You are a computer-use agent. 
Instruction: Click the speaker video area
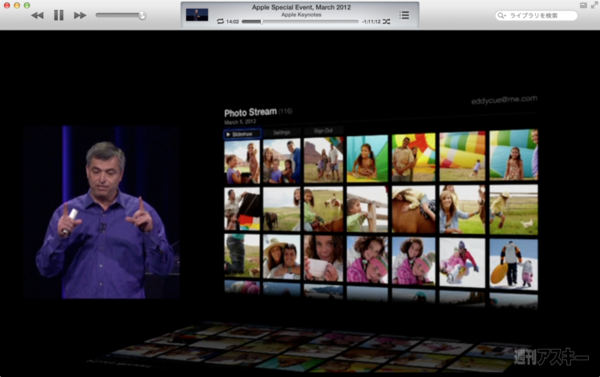pyautogui.click(x=101, y=212)
